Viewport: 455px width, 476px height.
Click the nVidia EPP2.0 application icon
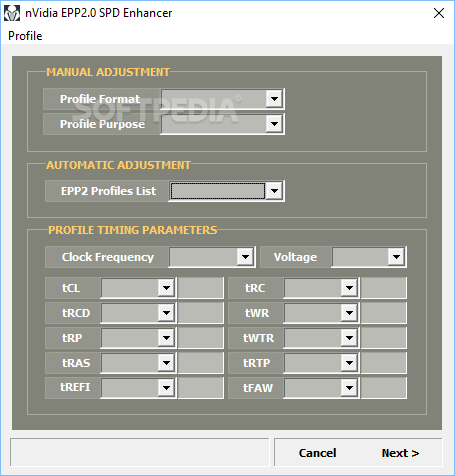click(x=12, y=13)
